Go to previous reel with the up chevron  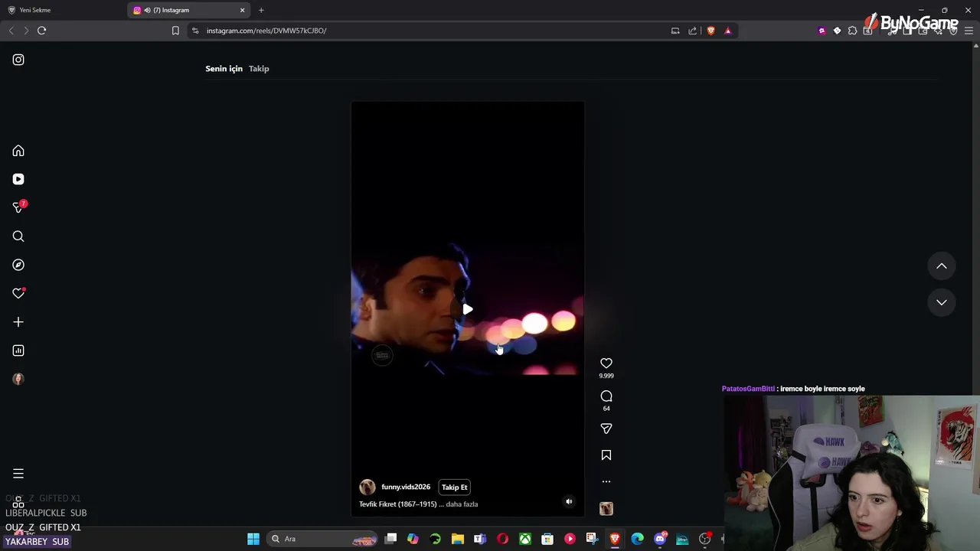[x=942, y=266]
